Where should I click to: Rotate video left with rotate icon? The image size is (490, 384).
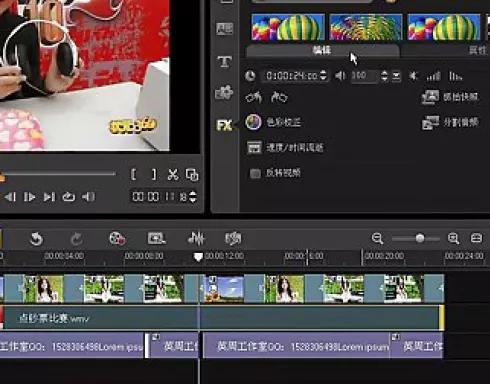[254, 97]
